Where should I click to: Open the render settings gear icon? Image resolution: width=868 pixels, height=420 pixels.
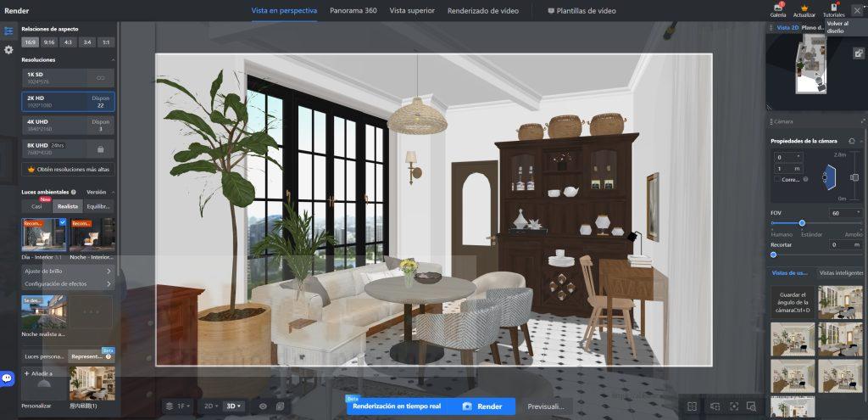pos(8,50)
